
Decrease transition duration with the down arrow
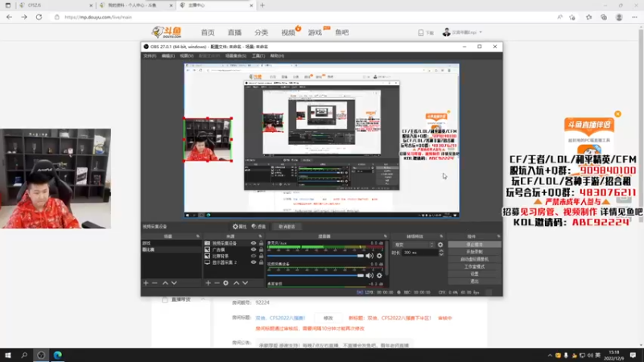tap(441, 254)
